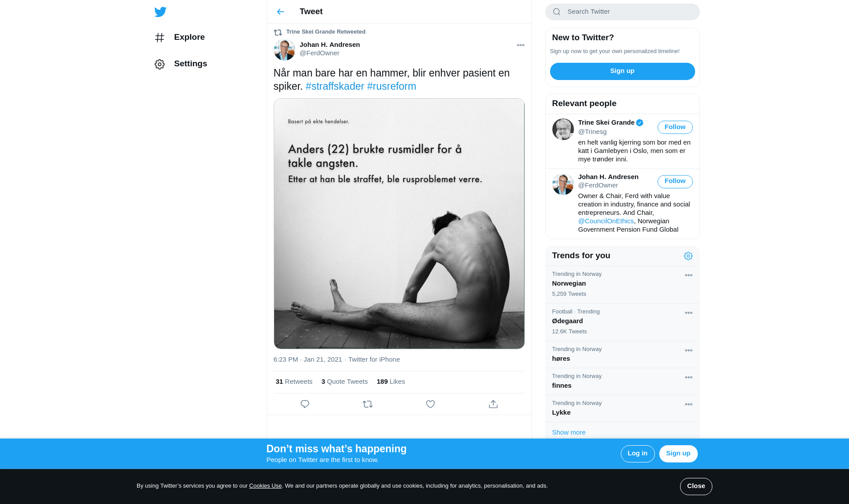
Task: Click the #straffskader hashtag
Action: [x=335, y=86]
